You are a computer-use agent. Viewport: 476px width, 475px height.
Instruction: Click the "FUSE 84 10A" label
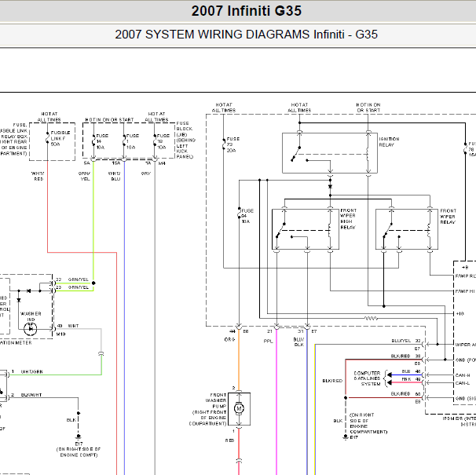pos(247,216)
